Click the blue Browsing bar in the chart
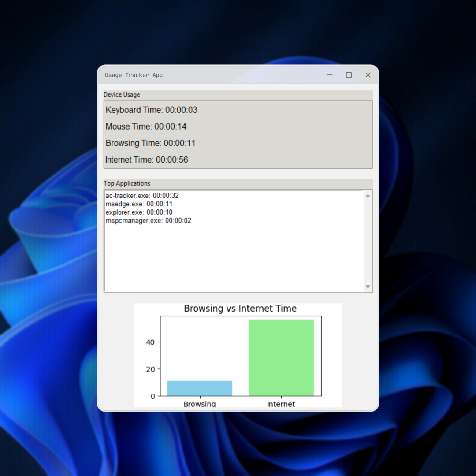The height and width of the screenshot is (476, 476). (x=200, y=388)
